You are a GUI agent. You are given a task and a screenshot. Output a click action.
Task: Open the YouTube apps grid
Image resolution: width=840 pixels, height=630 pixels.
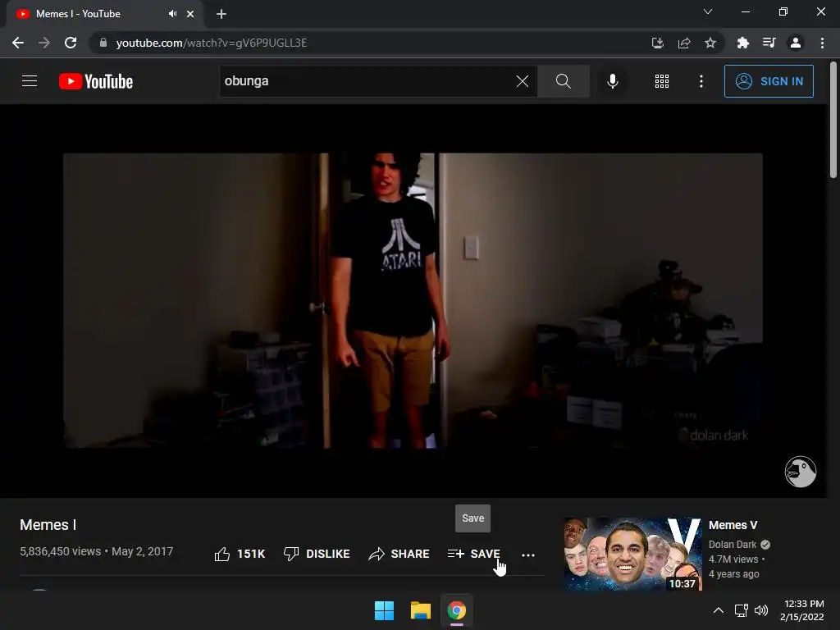pyautogui.click(x=662, y=81)
